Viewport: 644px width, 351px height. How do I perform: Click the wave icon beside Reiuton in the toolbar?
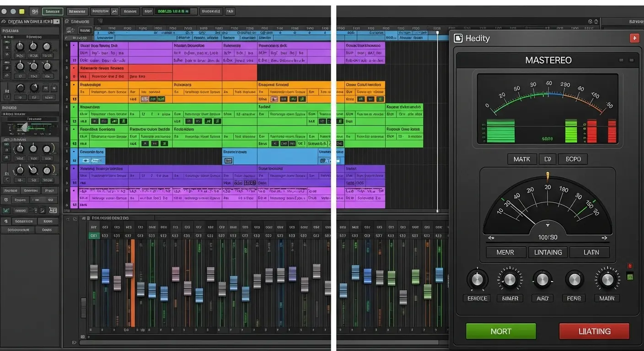(114, 11)
